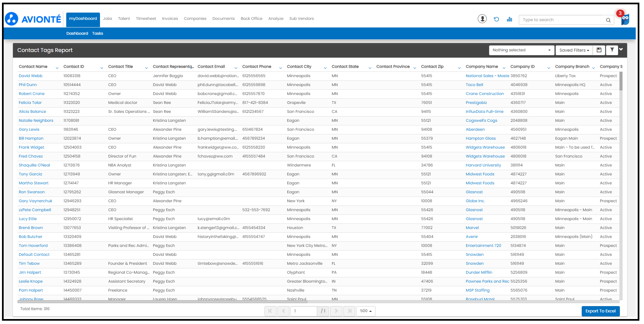Viewport: 644px width, 324px height.
Task: Collapse the report header chevron
Action: click(x=621, y=49)
